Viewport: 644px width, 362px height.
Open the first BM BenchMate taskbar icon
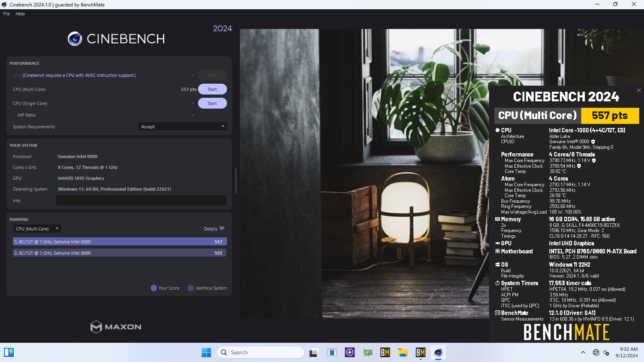[x=385, y=352]
